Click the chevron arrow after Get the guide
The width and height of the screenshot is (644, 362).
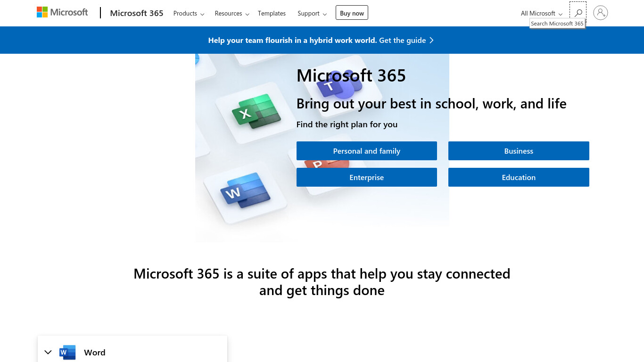pyautogui.click(x=431, y=41)
